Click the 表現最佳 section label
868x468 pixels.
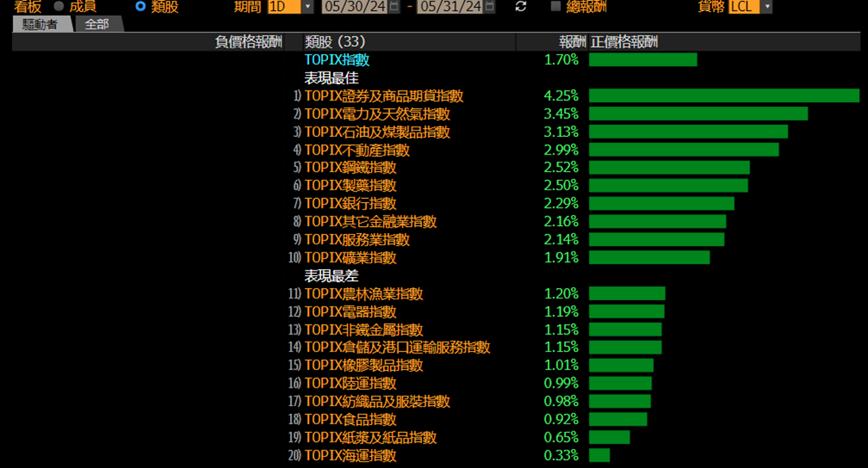(331, 78)
